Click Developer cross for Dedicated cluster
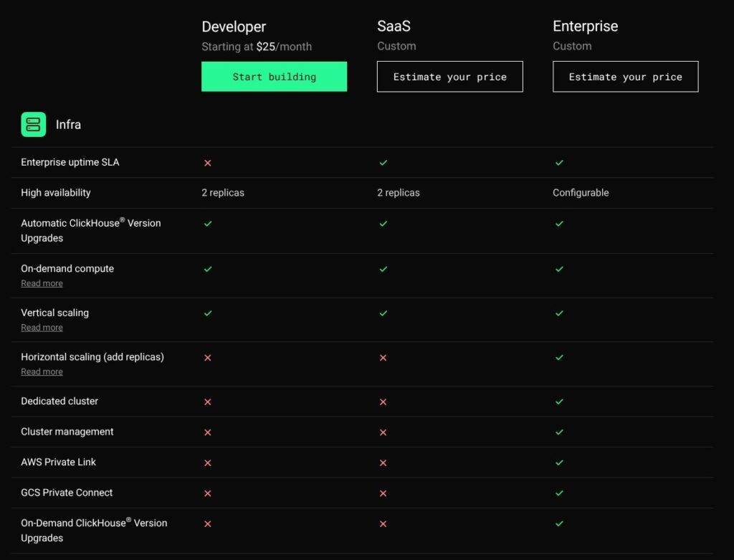734x560 pixels. 208,402
